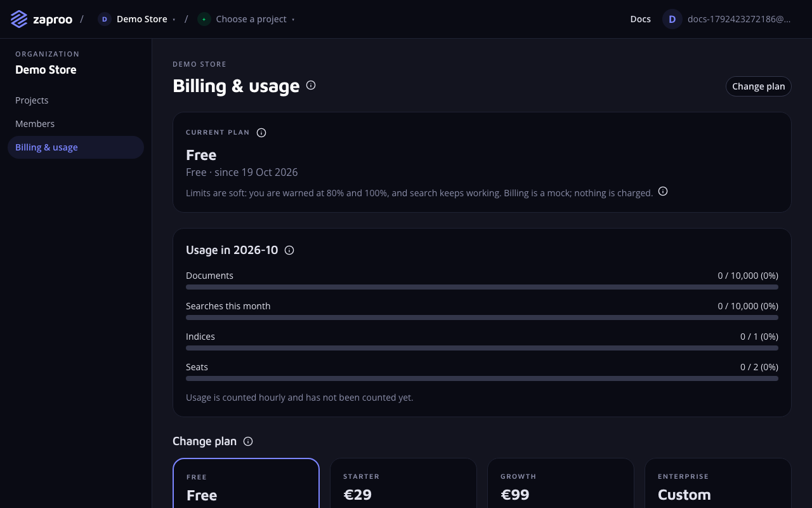Click the Demo Store sidebar organization title
Image resolution: width=812 pixels, height=508 pixels.
pyautogui.click(x=46, y=70)
